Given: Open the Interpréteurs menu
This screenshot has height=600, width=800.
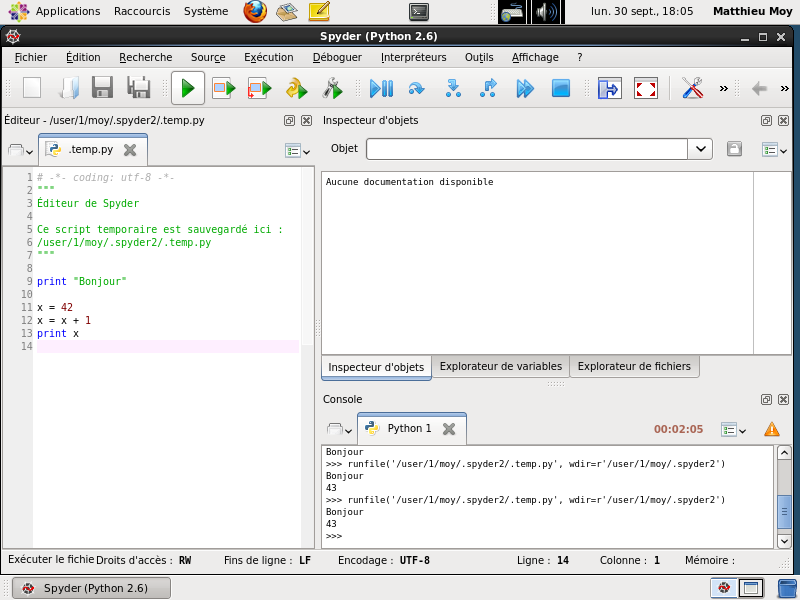Looking at the screenshot, I should point(414,57).
